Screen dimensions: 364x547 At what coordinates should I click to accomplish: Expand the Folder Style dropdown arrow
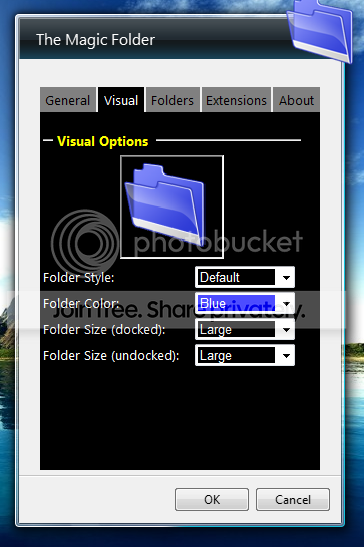coord(286,278)
